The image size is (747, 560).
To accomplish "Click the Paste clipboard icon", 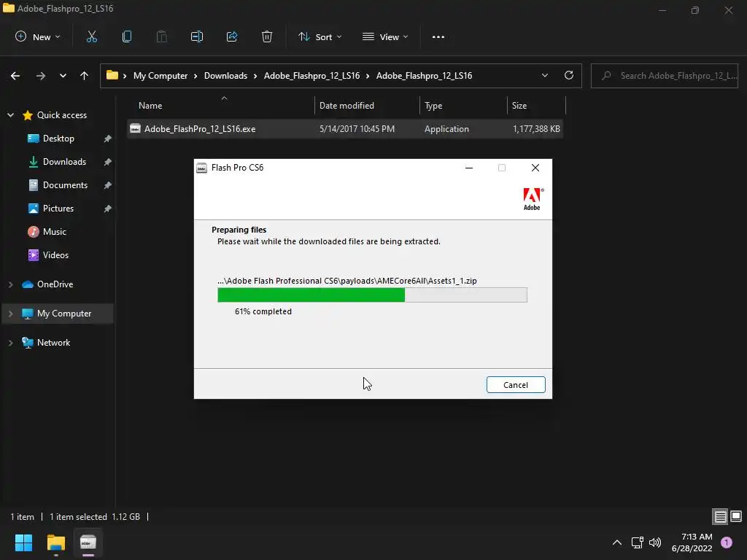I will pyautogui.click(x=161, y=36).
